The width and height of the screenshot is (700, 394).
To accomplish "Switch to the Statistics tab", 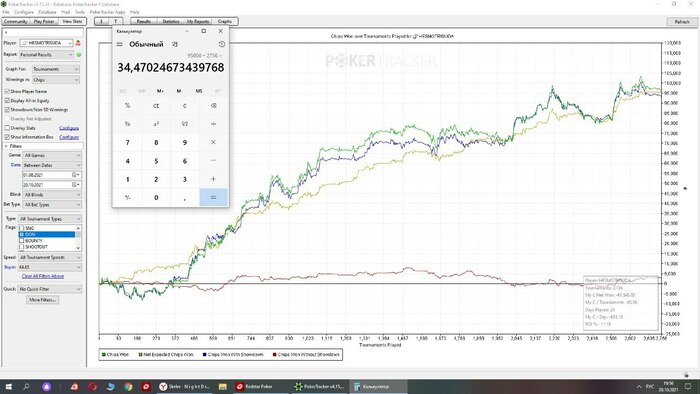I will click(x=171, y=21).
